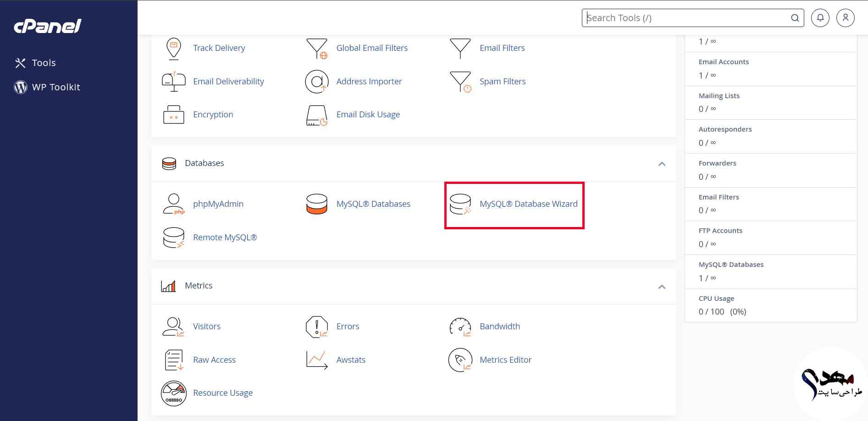Open the Encryption link

click(x=213, y=115)
